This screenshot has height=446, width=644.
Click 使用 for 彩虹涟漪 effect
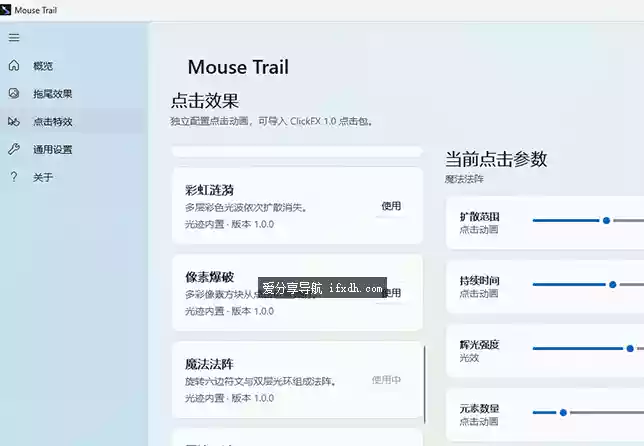pos(391,206)
